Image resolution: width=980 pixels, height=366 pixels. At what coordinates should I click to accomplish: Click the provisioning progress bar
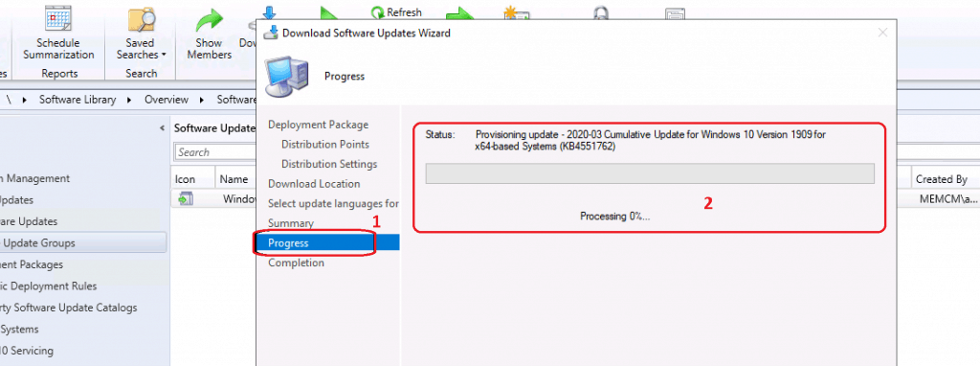650,173
